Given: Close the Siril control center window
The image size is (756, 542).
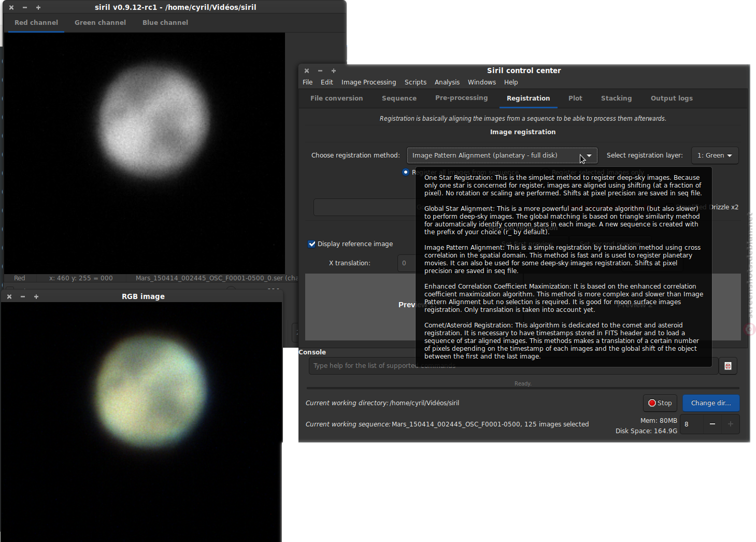Looking at the screenshot, I should pyautogui.click(x=307, y=71).
